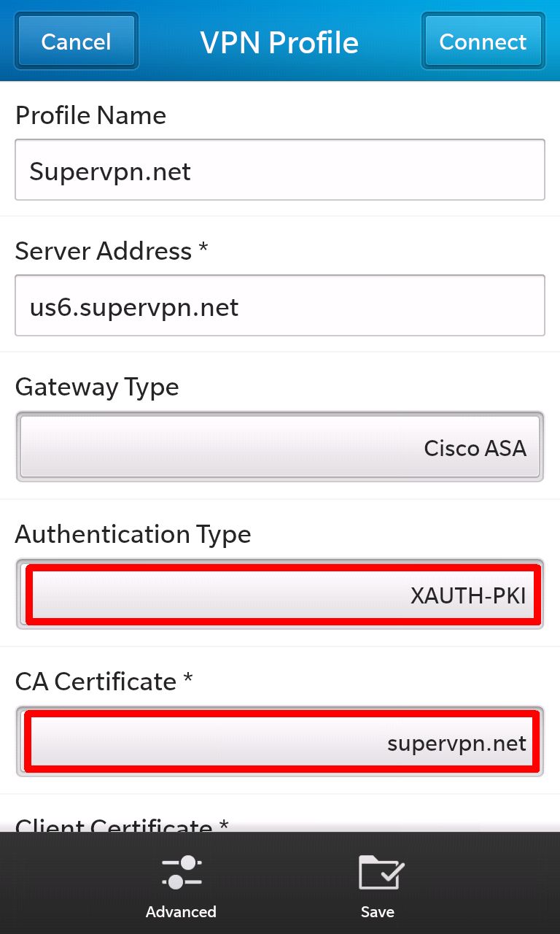Select the VPN Profile title text
This screenshot has width=560, height=934.
(x=280, y=42)
